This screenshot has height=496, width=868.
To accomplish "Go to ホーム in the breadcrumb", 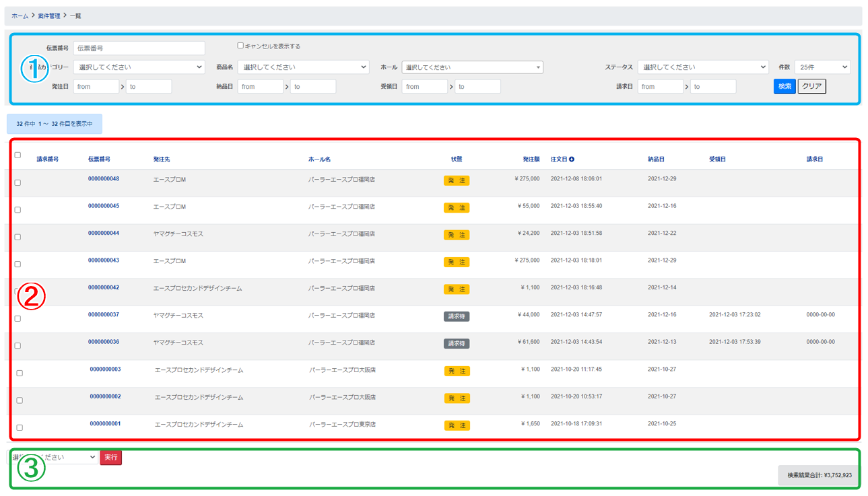I will [x=20, y=15].
